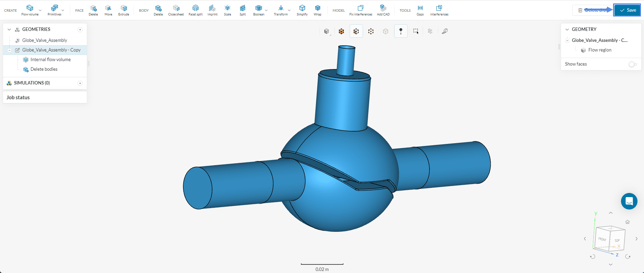Choose the Wrap tool

click(317, 10)
